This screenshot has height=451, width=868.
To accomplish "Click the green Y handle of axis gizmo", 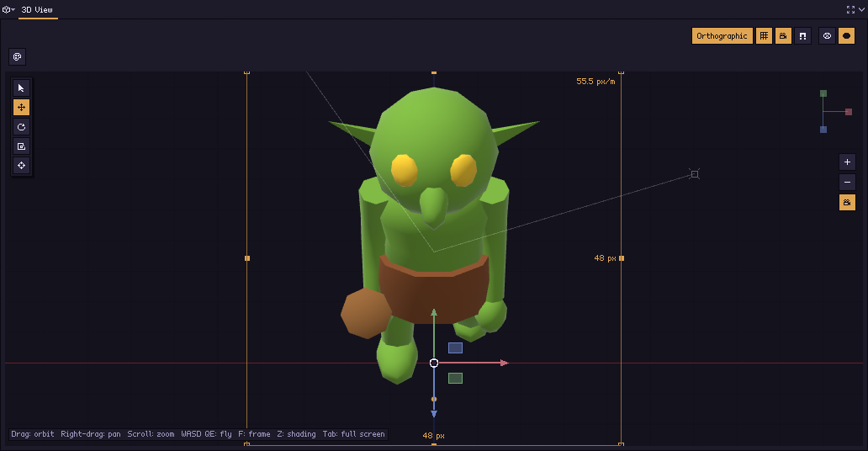I will (x=823, y=93).
